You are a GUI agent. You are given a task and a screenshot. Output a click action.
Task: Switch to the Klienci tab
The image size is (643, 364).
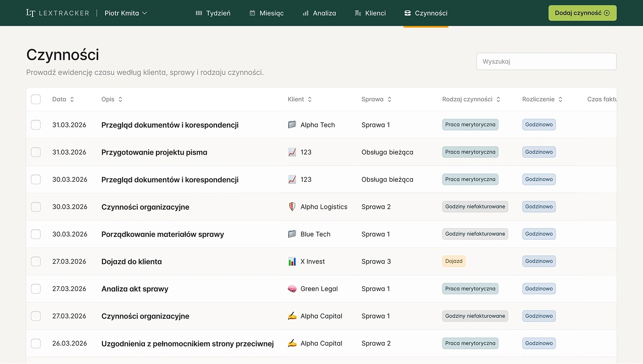[370, 13]
